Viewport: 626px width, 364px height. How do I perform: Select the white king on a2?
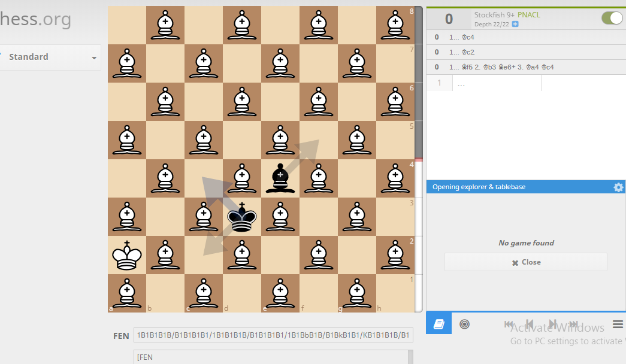pos(127,255)
